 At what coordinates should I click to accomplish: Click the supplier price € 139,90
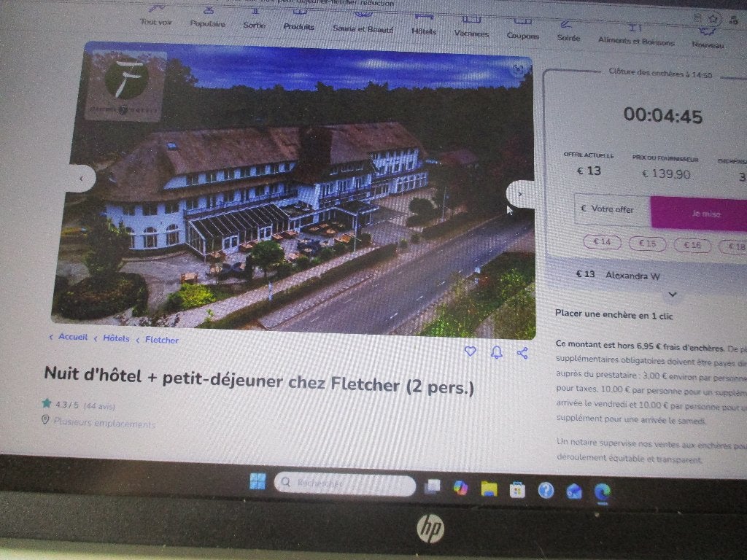(665, 174)
